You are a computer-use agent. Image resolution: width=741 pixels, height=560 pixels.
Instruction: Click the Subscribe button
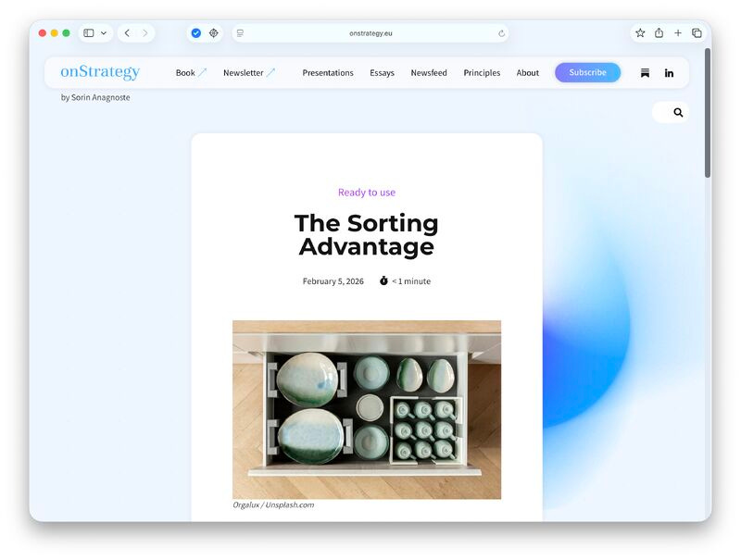(x=587, y=72)
